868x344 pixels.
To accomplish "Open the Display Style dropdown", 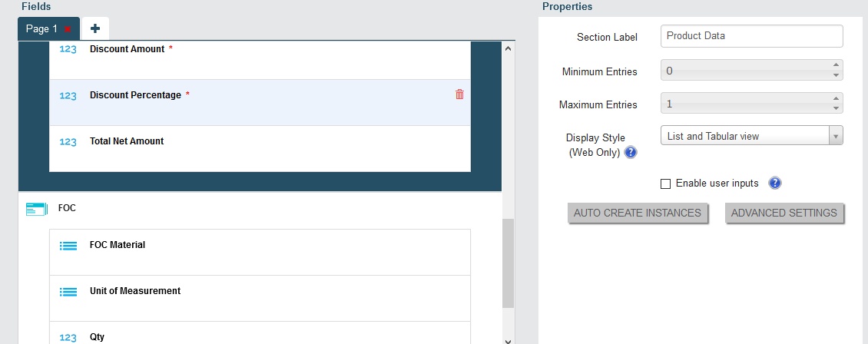I will pyautogui.click(x=752, y=135).
